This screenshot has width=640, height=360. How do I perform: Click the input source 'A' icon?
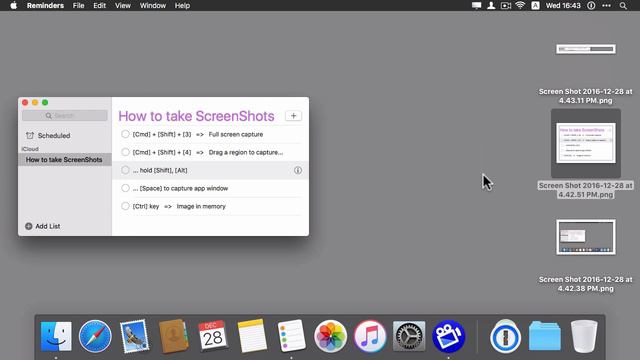click(x=535, y=6)
